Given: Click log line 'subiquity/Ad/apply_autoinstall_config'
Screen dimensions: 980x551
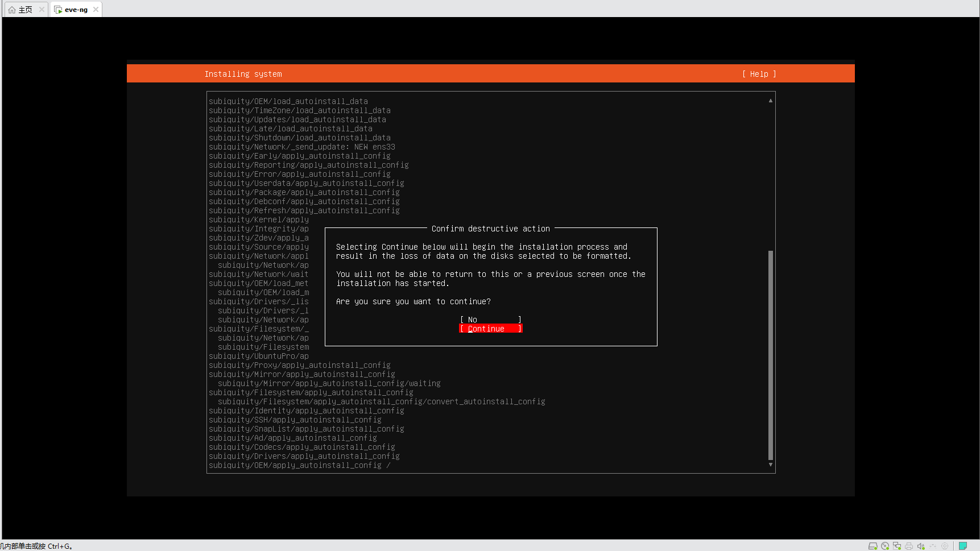Looking at the screenshot, I should (x=293, y=438).
